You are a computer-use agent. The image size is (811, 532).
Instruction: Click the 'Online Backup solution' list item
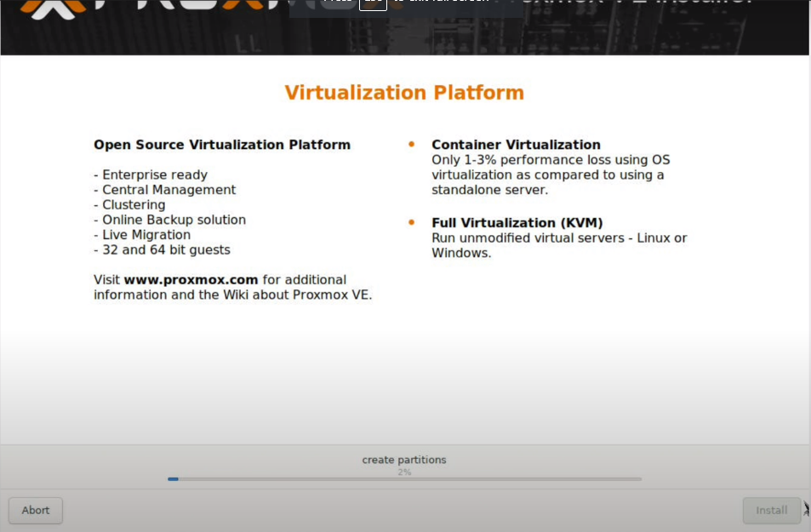(x=170, y=220)
